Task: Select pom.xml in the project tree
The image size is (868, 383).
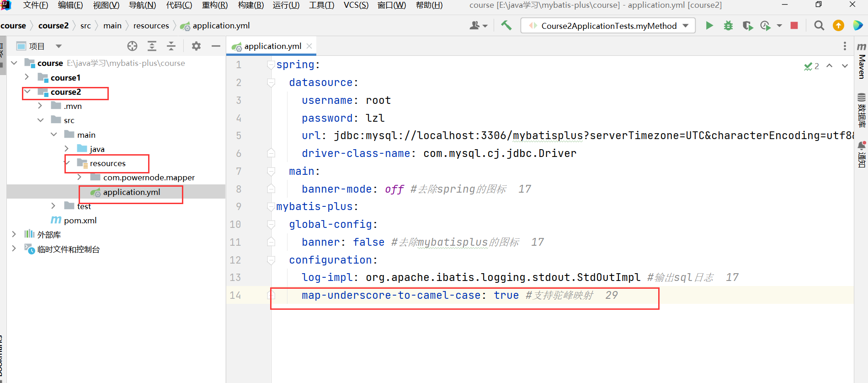Action: (80, 220)
